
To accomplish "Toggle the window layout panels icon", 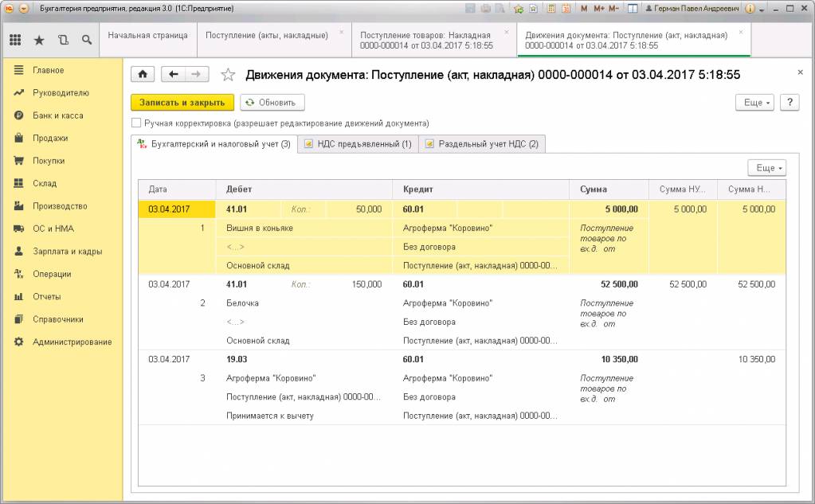I will [633, 9].
